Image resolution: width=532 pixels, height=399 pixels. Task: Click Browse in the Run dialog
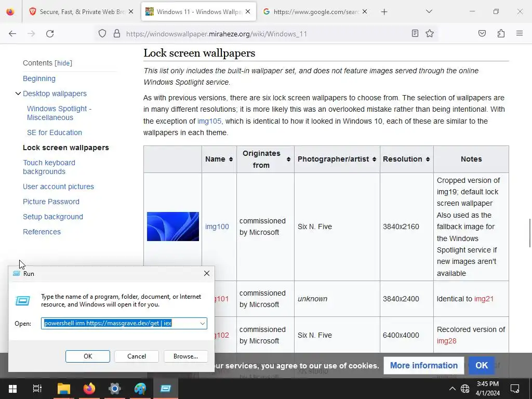pos(185,356)
